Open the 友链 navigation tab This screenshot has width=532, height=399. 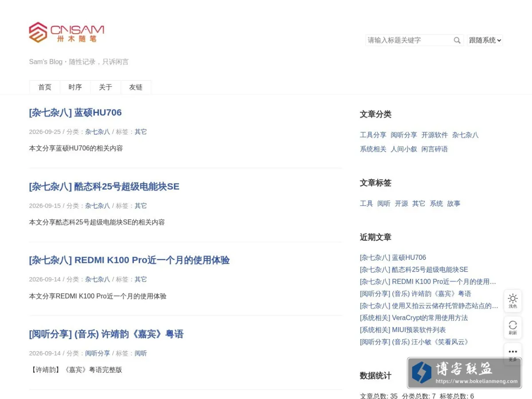[x=136, y=87]
